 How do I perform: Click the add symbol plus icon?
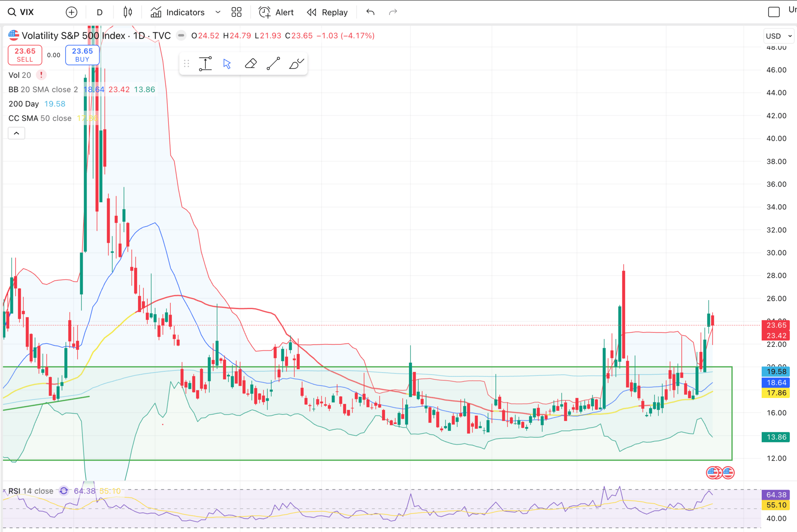71,12
